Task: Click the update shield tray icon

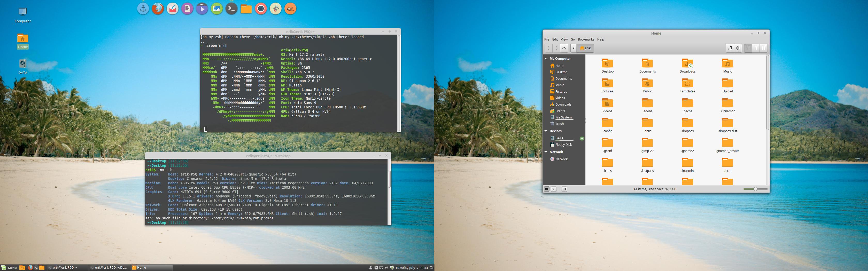Action: pos(392,268)
